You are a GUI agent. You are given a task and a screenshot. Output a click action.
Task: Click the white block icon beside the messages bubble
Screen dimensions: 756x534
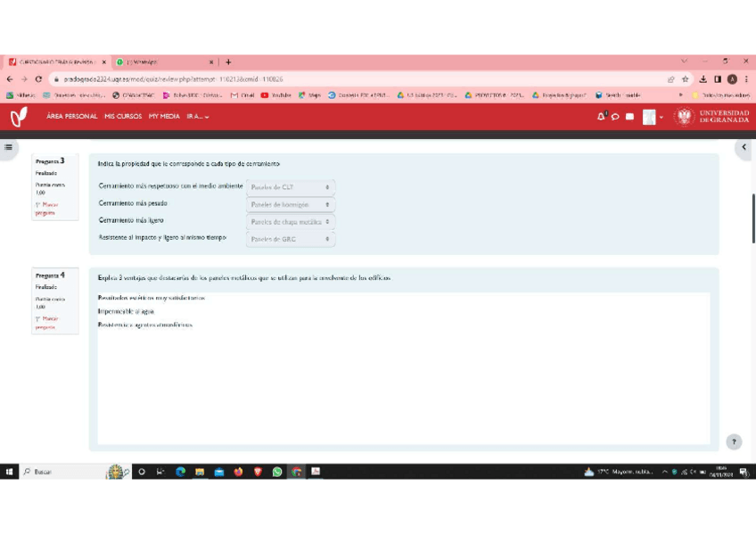629,116
